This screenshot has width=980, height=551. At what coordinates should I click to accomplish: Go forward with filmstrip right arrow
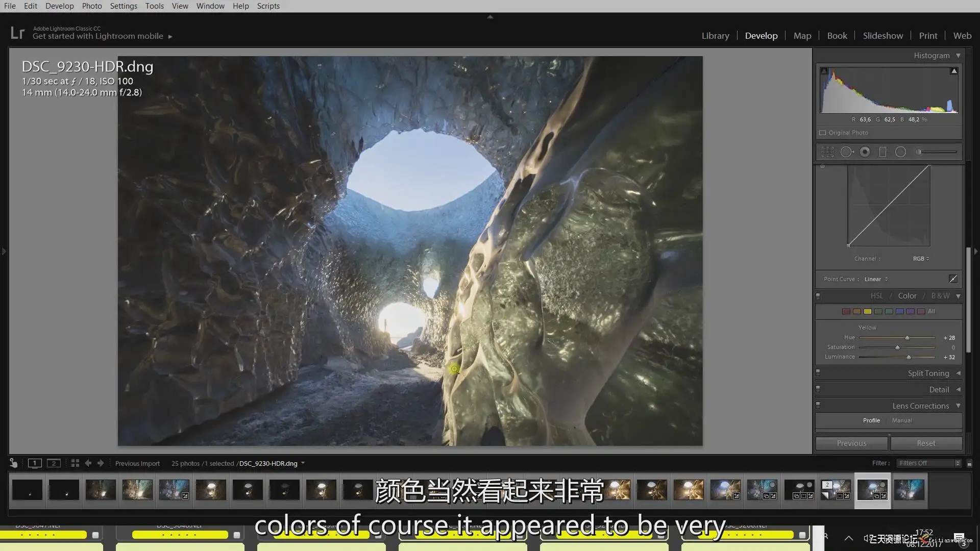(x=101, y=463)
